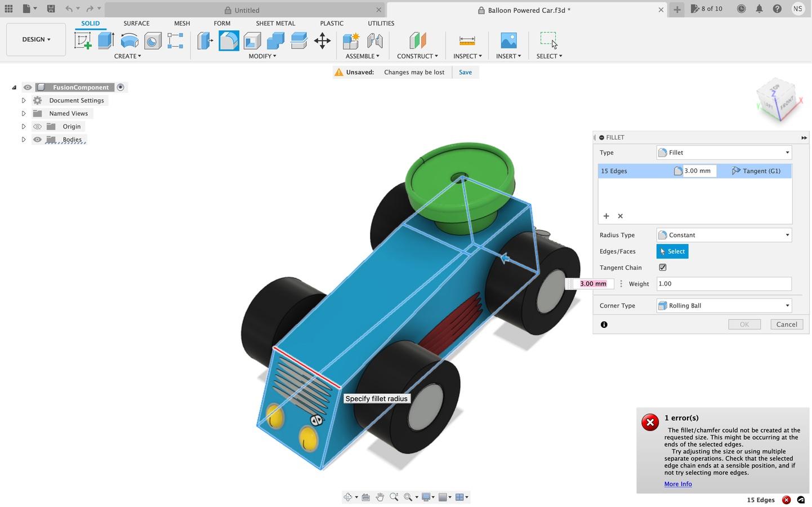Click the Joint tool icon
Screen dimensions: 812x507
[x=374, y=41]
